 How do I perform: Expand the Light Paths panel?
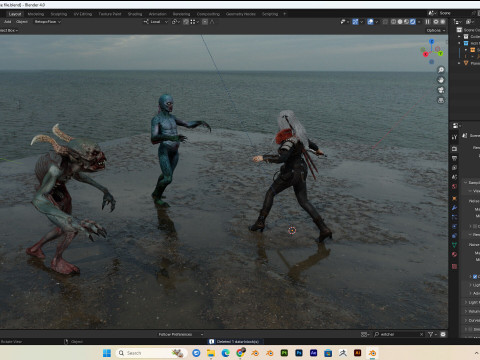click(472, 302)
